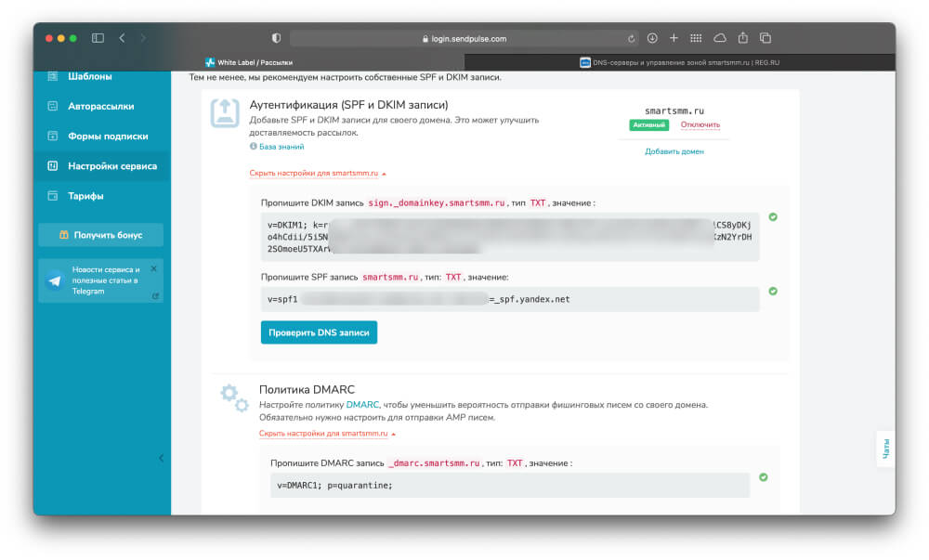
Task: Click the green check beside the DMARC record
Action: 763,477
